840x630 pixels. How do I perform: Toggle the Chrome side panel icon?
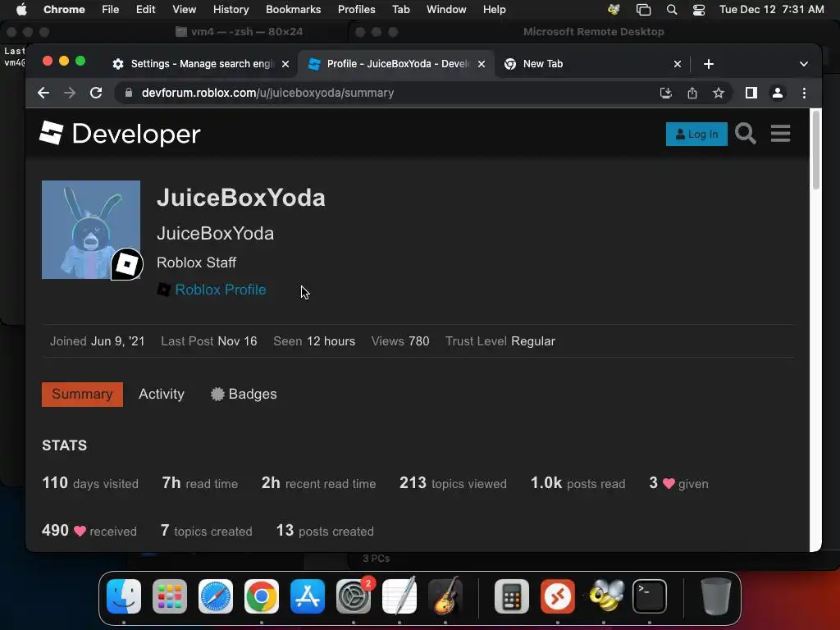tap(751, 93)
